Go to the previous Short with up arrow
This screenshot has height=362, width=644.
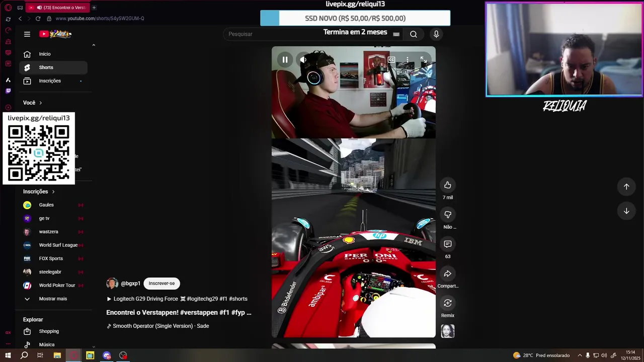point(626,187)
